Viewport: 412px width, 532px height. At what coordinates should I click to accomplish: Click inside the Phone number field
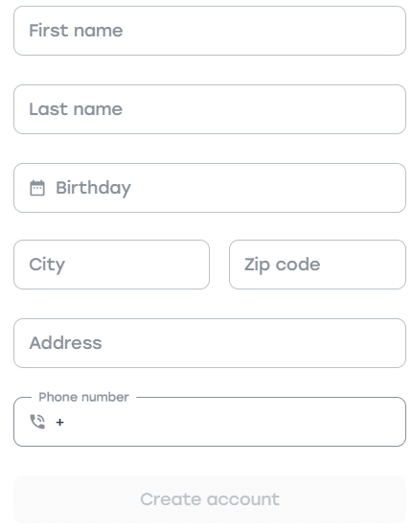(210, 422)
